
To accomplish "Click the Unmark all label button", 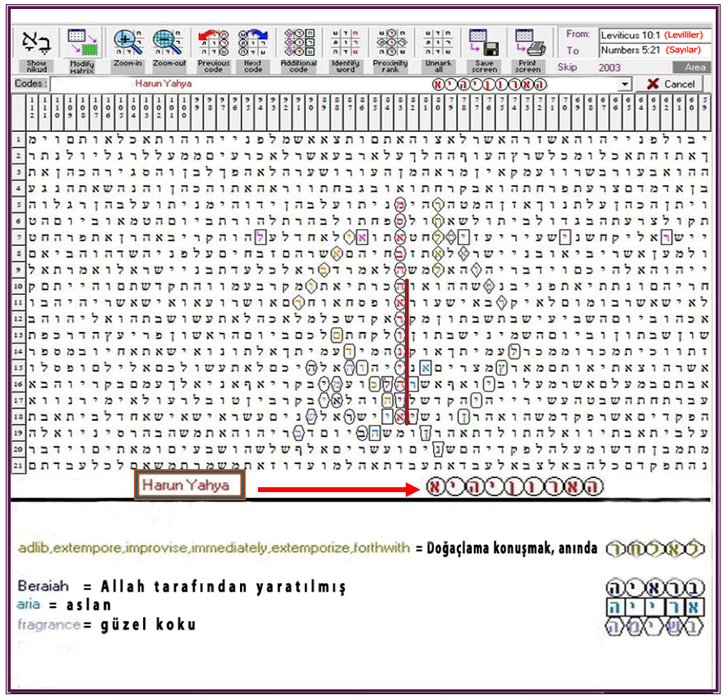I will pyautogui.click(x=438, y=67).
